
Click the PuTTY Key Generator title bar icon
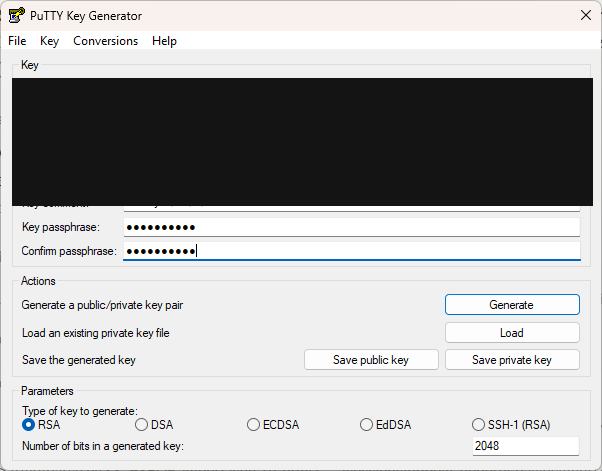point(17,15)
